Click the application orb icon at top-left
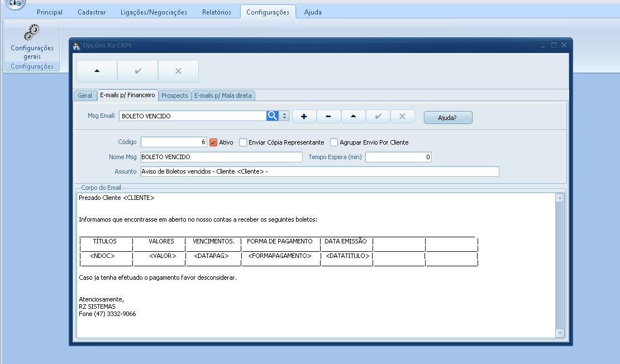 click(15, 3)
